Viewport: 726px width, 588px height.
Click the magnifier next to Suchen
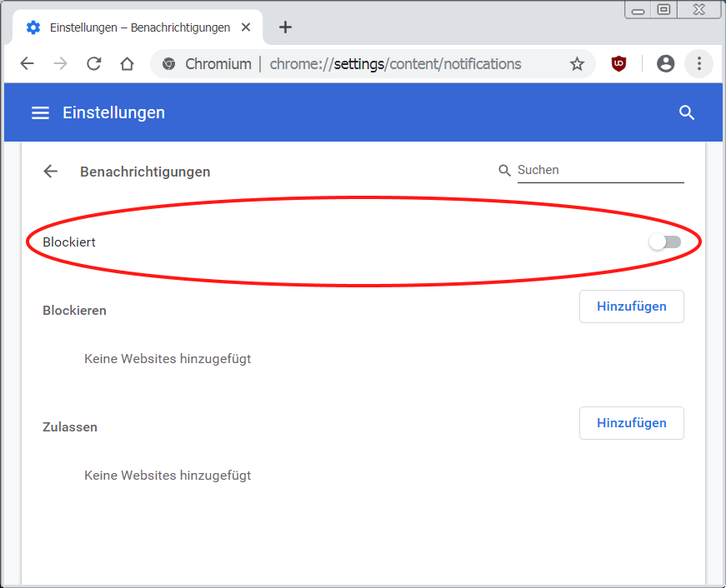[504, 170]
